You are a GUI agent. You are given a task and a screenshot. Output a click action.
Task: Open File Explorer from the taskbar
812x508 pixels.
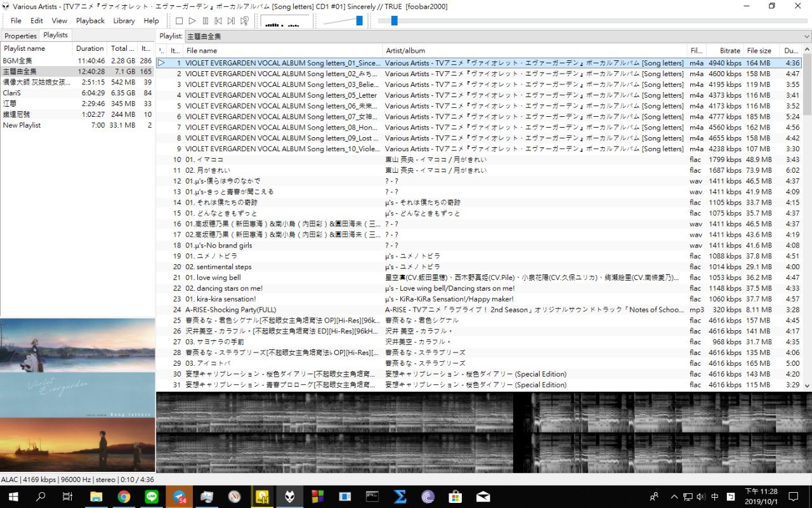pos(96,497)
